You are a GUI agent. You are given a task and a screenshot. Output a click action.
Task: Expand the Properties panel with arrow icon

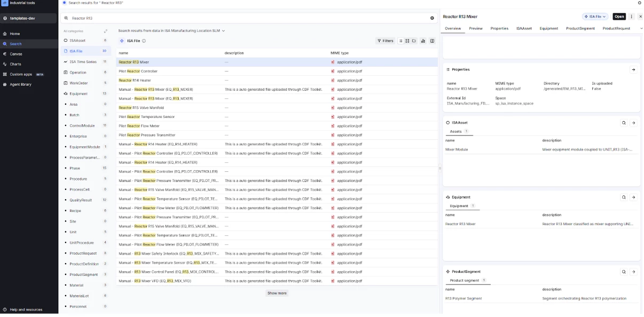click(633, 70)
